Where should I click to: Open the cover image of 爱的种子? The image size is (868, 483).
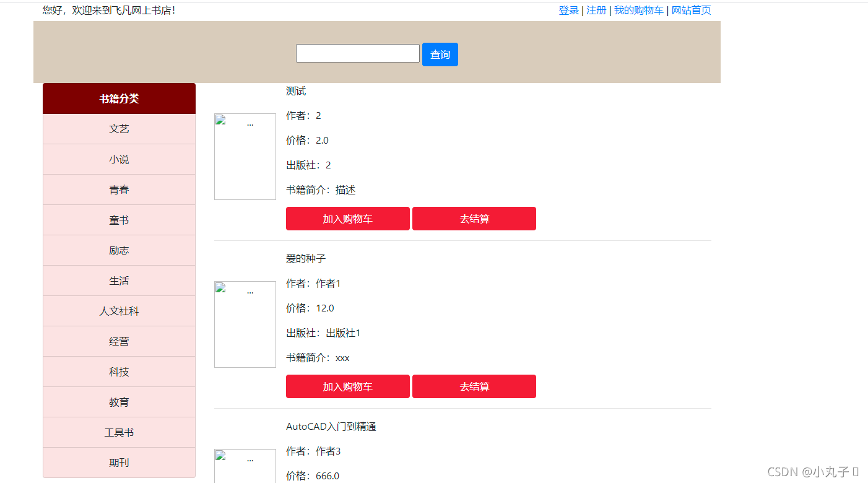pyautogui.click(x=245, y=324)
